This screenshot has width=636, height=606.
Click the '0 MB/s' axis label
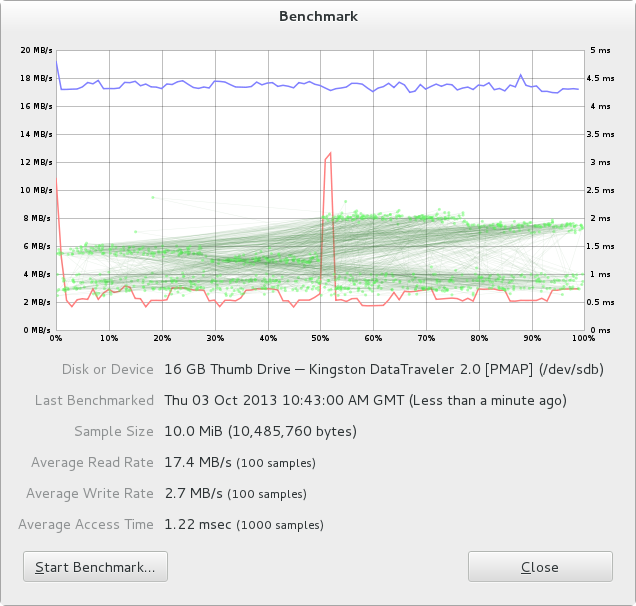click(x=37, y=330)
